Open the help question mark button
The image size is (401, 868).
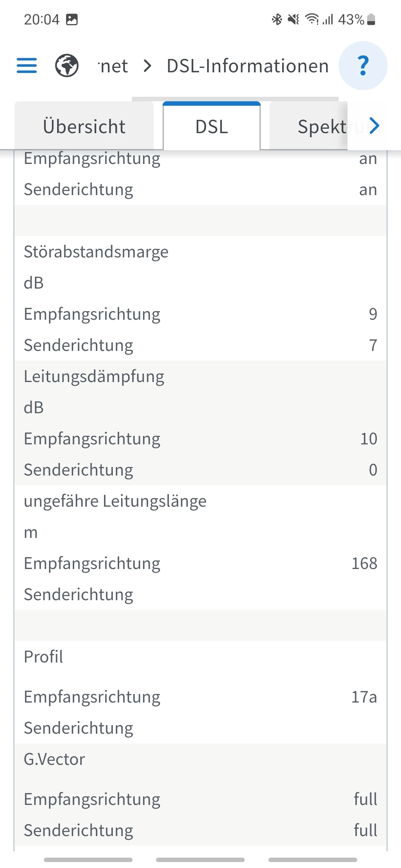coord(363,66)
